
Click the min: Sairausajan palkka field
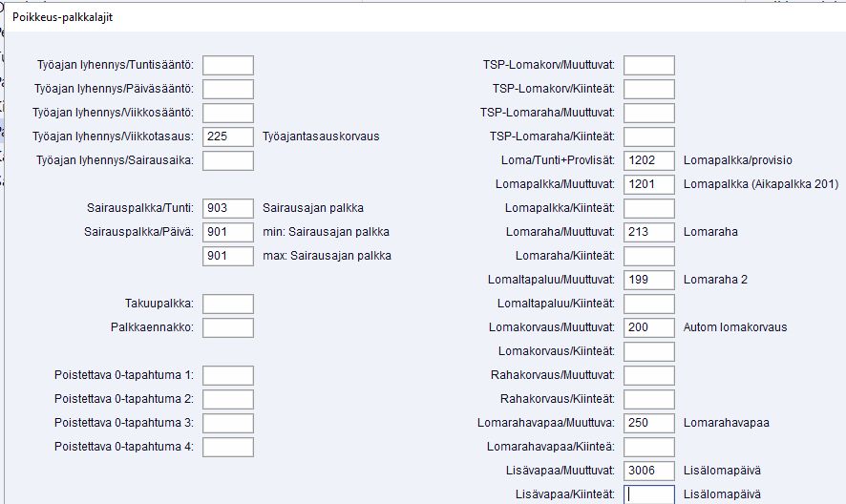tap(228, 232)
